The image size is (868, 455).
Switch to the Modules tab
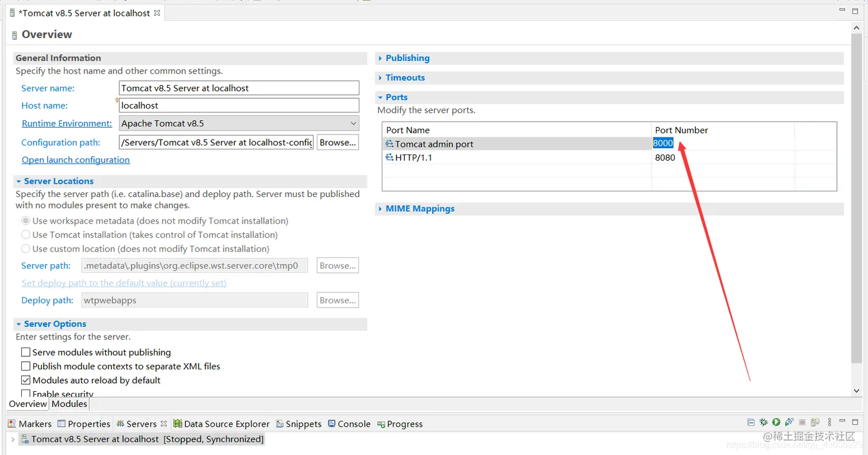click(x=69, y=404)
